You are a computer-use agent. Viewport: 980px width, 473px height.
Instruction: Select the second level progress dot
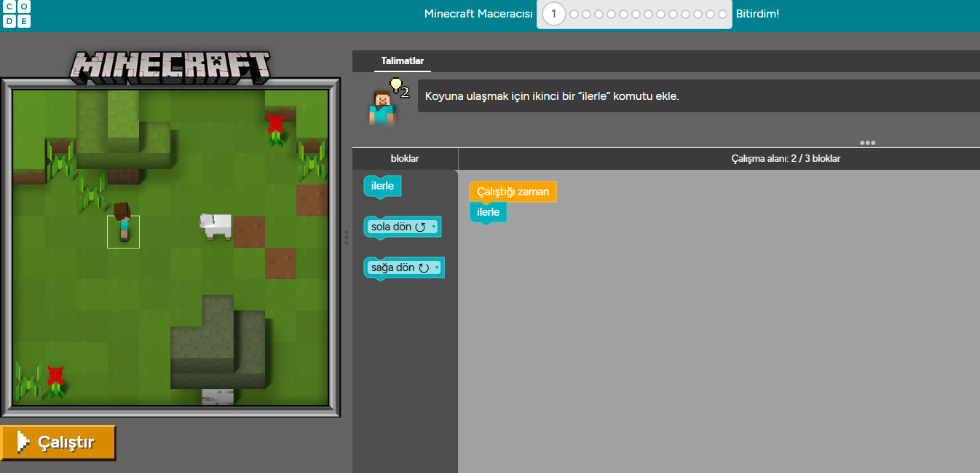coord(574,14)
